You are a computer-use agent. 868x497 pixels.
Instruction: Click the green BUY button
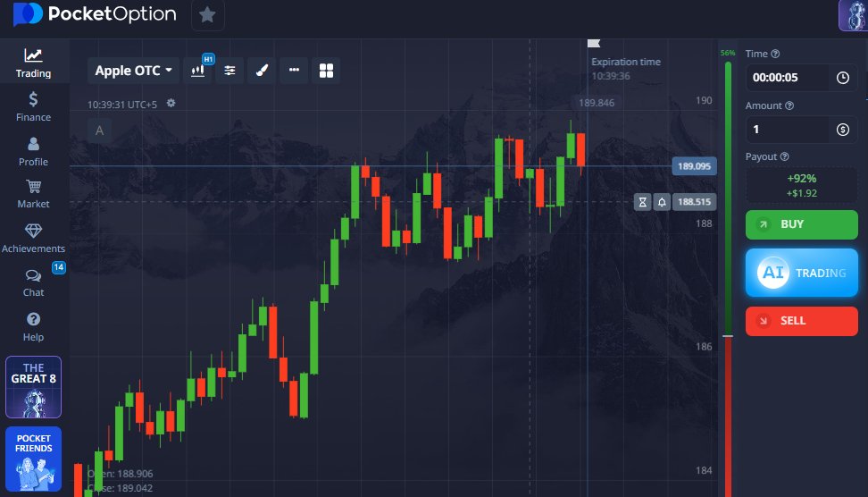click(802, 224)
